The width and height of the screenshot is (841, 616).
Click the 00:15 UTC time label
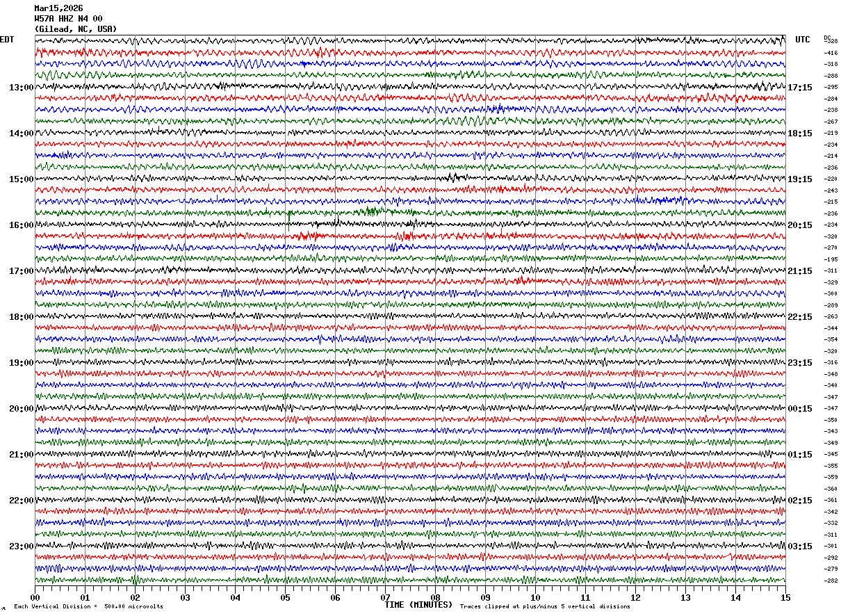click(800, 409)
